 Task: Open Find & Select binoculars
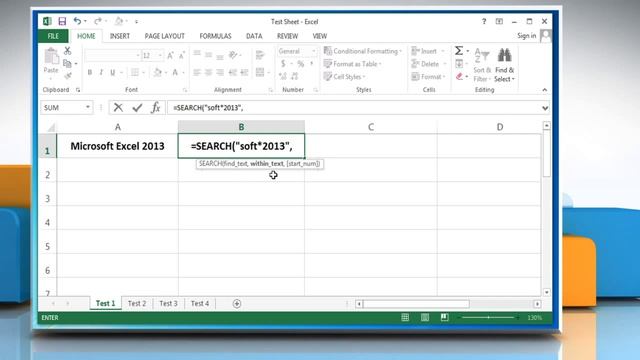tap(504, 64)
